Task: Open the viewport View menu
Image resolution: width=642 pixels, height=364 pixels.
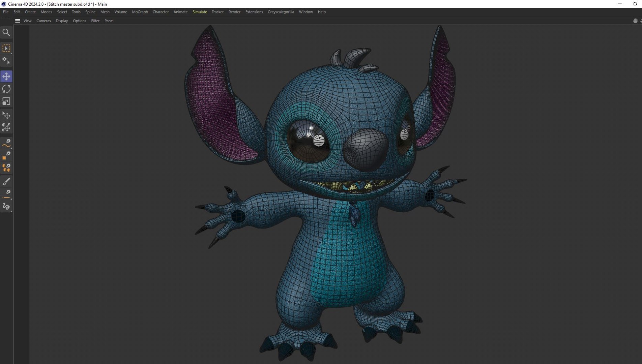Action: [27, 21]
